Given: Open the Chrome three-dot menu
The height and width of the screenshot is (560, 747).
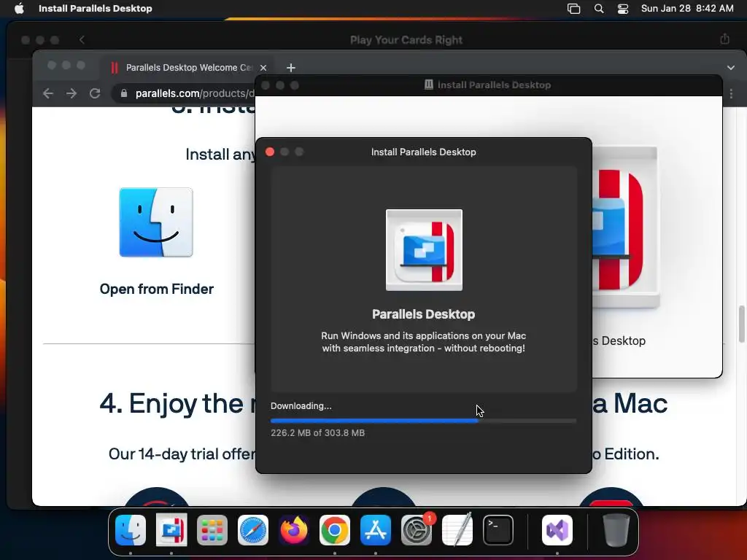Looking at the screenshot, I should point(731,94).
